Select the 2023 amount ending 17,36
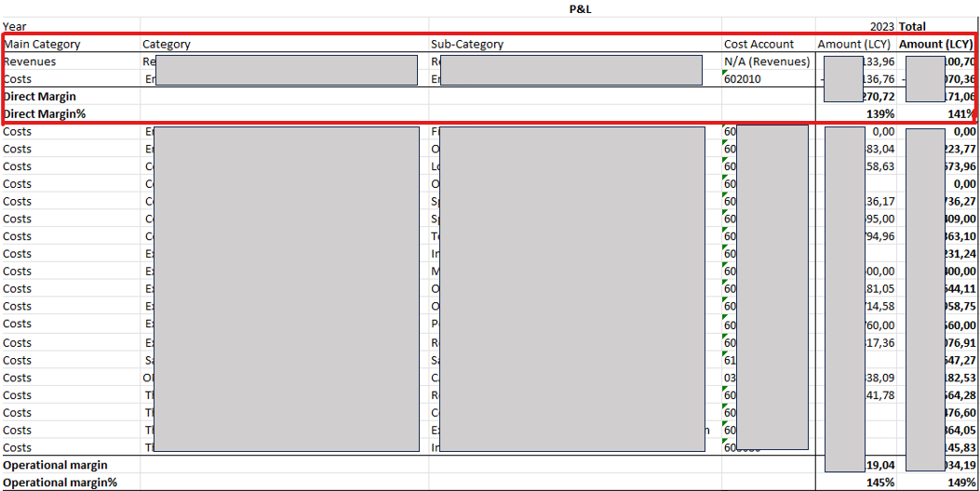 [x=880, y=343]
